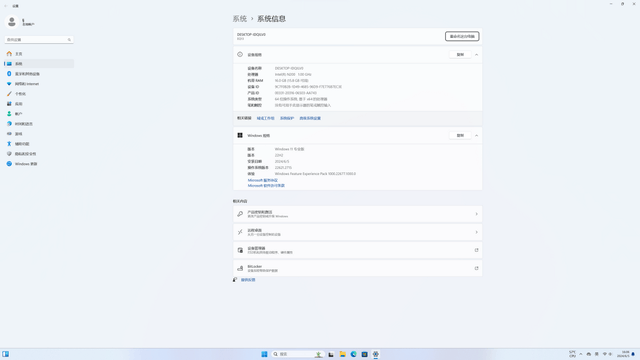
Task: Open Task View from the taskbar
Action: [331, 354]
